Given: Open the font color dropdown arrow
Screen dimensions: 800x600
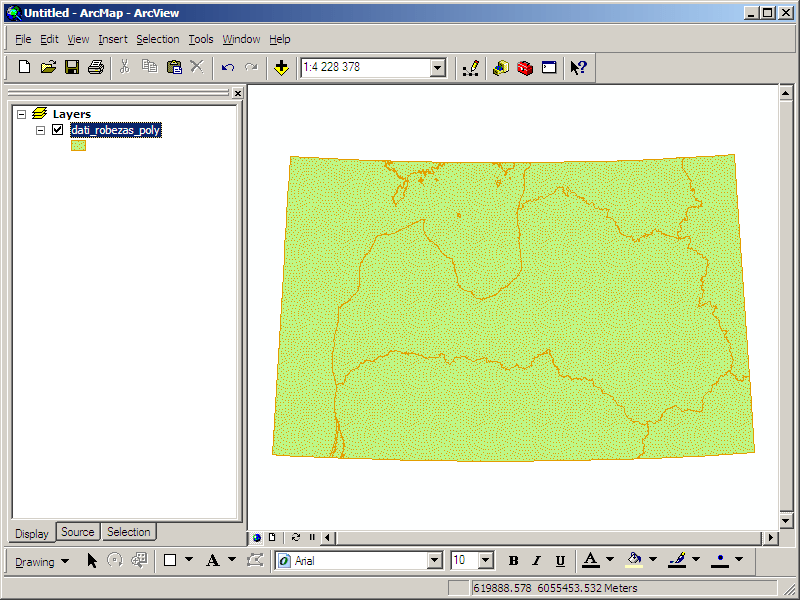Looking at the screenshot, I should coord(610,560).
